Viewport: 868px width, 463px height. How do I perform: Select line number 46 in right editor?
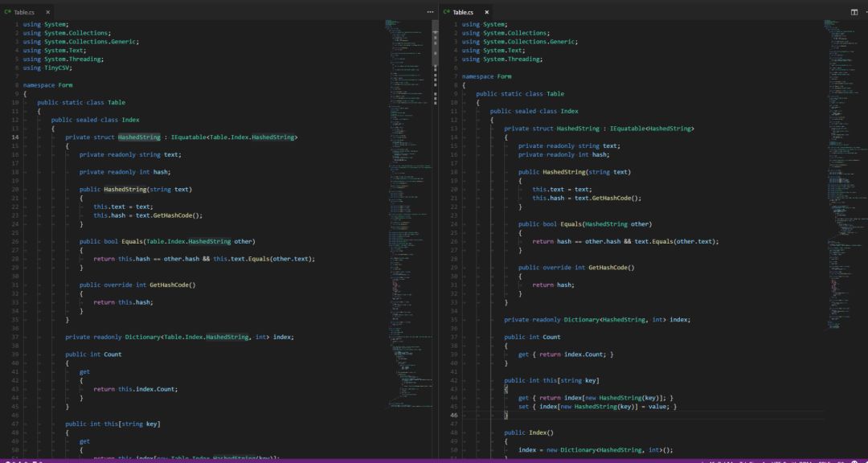point(454,416)
